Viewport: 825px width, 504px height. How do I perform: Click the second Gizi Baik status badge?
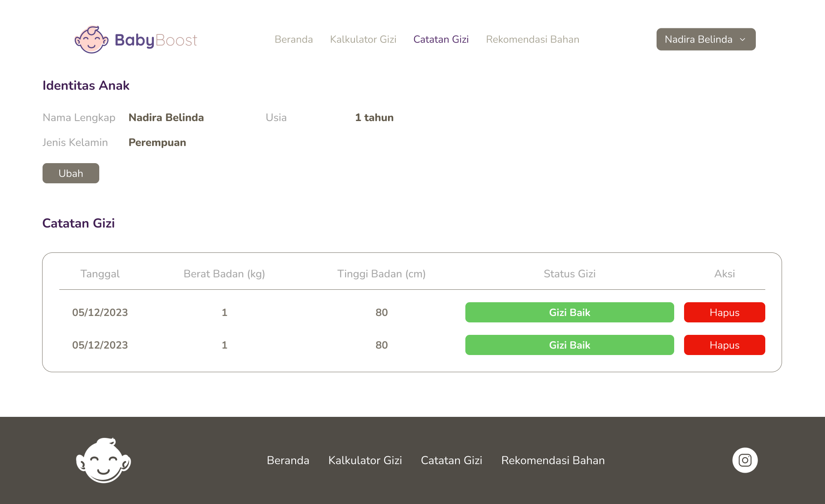569,345
